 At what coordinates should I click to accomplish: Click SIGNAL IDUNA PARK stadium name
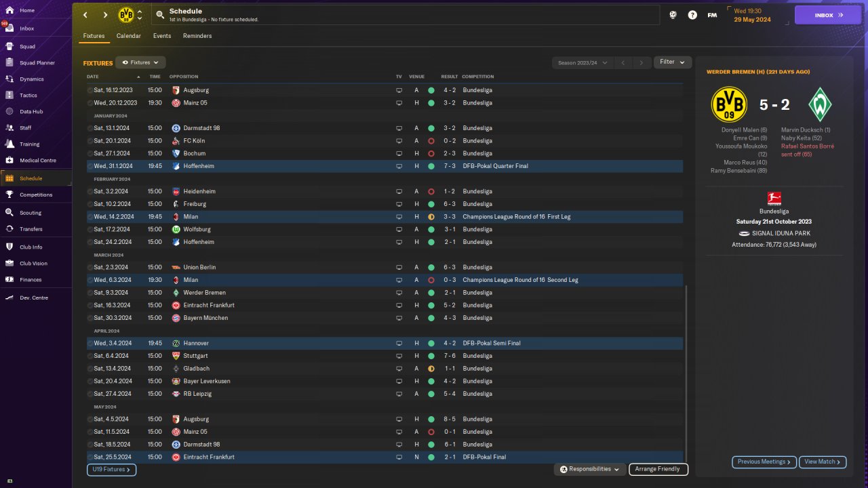(x=782, y=233)
